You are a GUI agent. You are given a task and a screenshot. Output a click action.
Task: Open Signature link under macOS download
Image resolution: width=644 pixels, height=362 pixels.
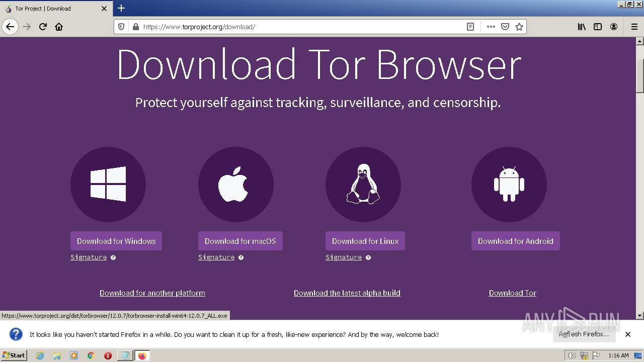[x=216, y=257]
